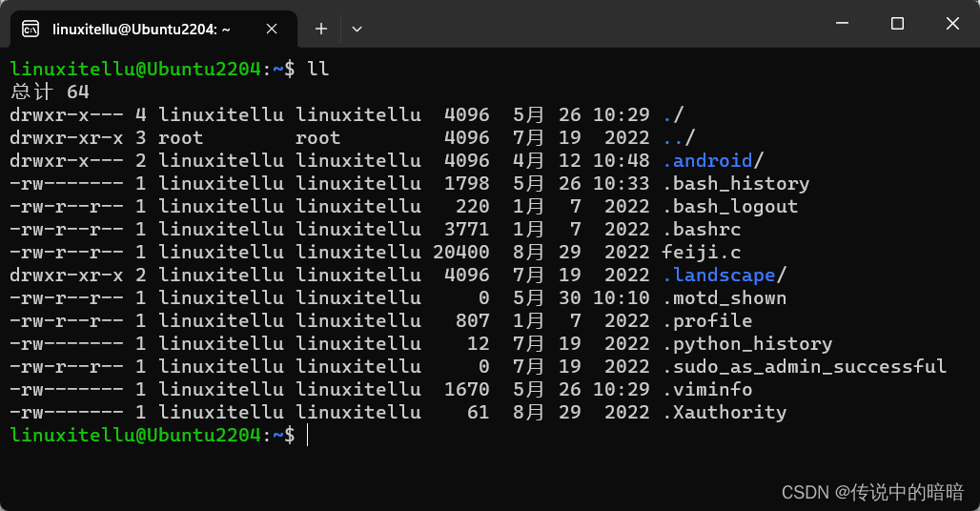Screen dimensions: 980x511
Task: Click the '.Xauthority' file name
Action: pos(725,412)
